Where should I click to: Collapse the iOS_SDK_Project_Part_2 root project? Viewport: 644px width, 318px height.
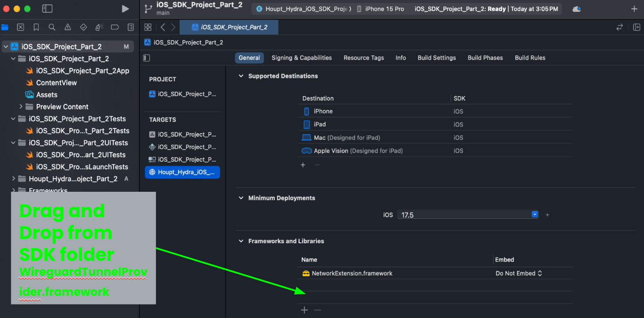tap(6, 47)
